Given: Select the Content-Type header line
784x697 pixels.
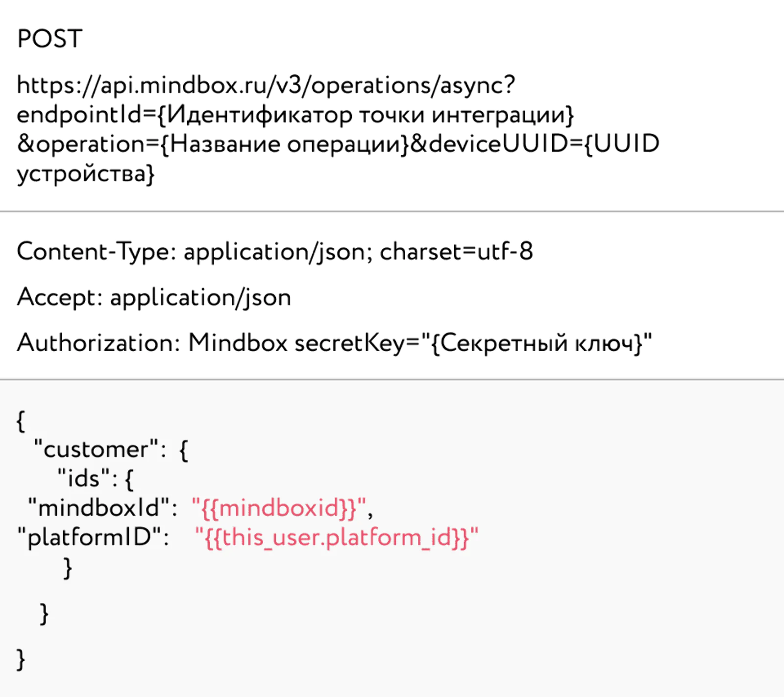Looking at the screenshot, I should pyautogui.click(x=275, y=252).
